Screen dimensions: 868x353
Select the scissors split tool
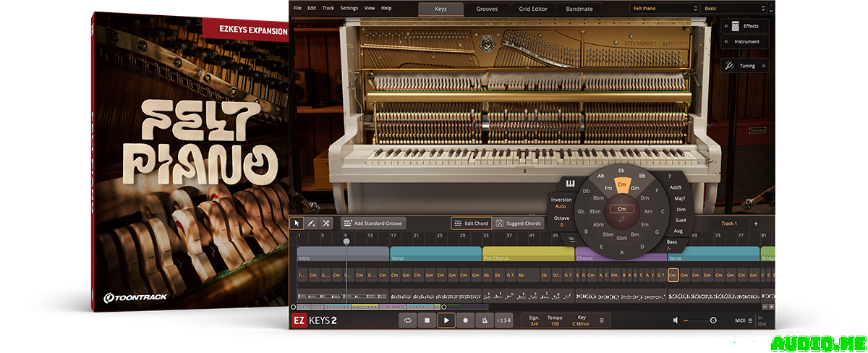tap(326, 224)
